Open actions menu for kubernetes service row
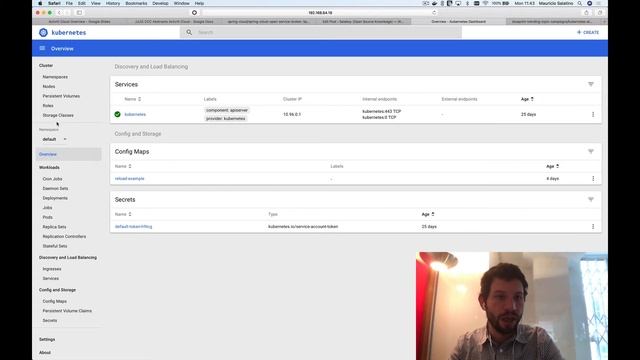 593,114
